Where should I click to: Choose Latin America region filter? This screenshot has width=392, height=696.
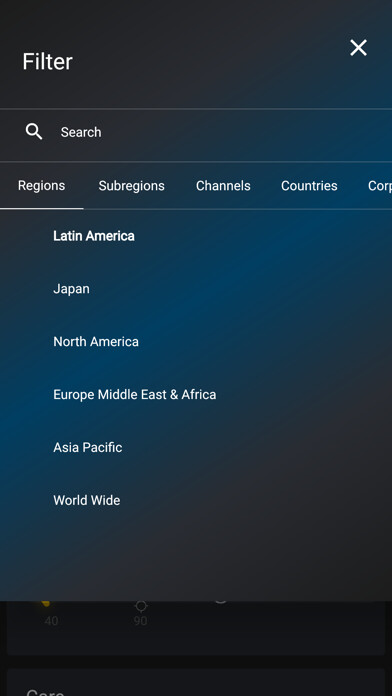[94, 236]
